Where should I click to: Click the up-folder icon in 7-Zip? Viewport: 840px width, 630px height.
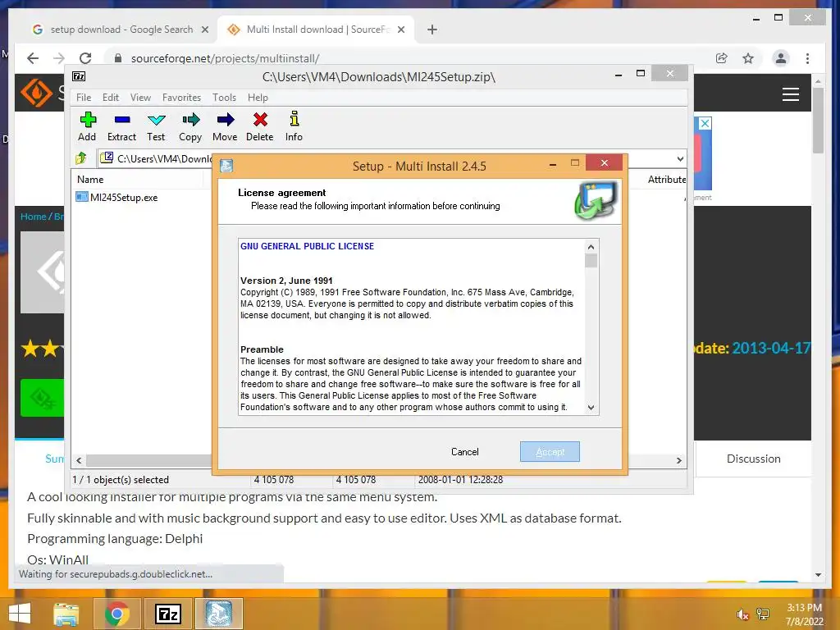[x=81, y=158]
